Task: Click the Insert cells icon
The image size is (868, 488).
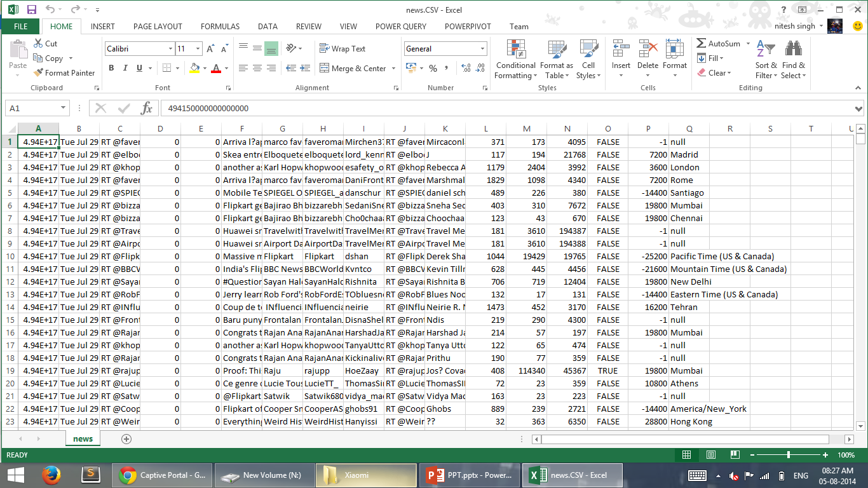Action: pyautogui.click(x=621, y=50)
